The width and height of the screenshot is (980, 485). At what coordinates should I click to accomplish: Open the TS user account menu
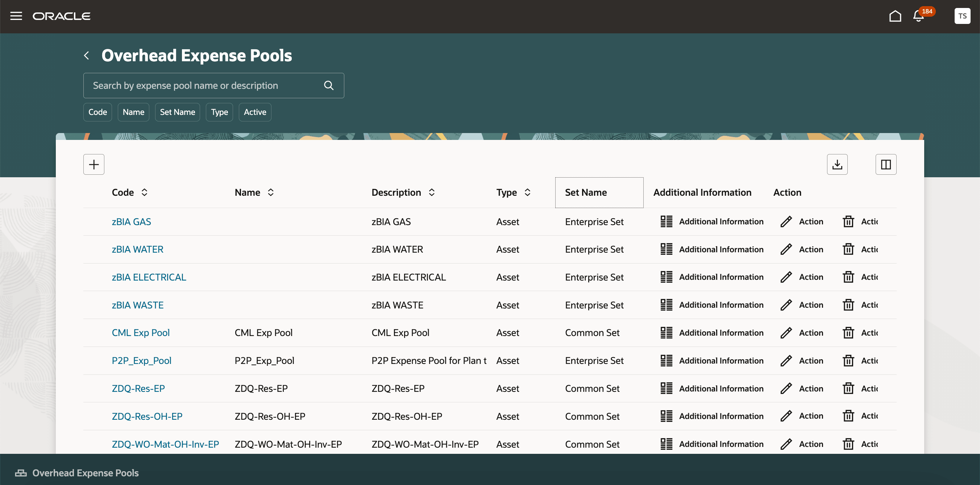click(963, 16)
